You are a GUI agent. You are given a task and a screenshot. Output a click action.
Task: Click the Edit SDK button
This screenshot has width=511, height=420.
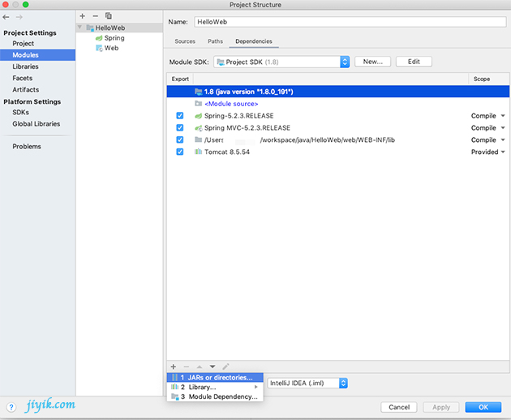click(414, 62)
